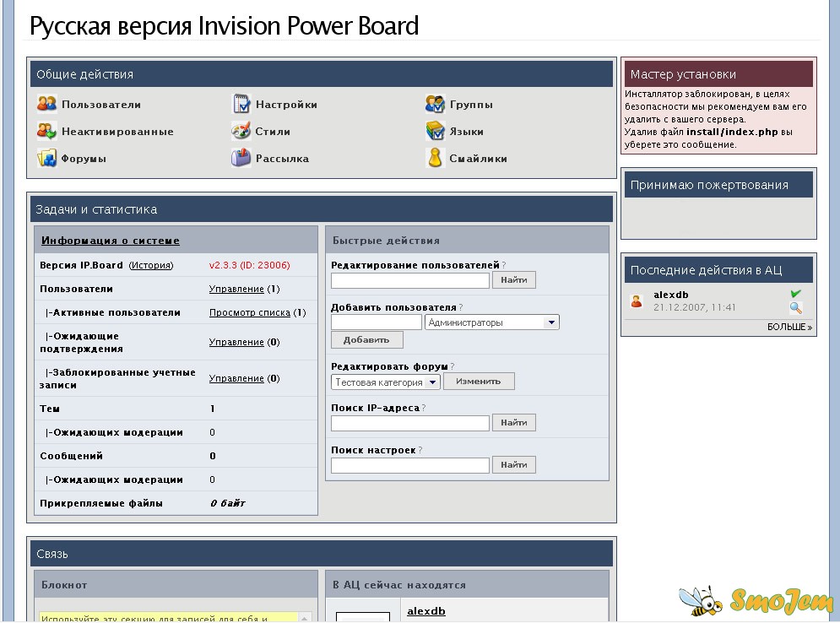Open the Администраторы group dropdown
This screenshot has width=840, height=623.
click(x=492, y=322)
